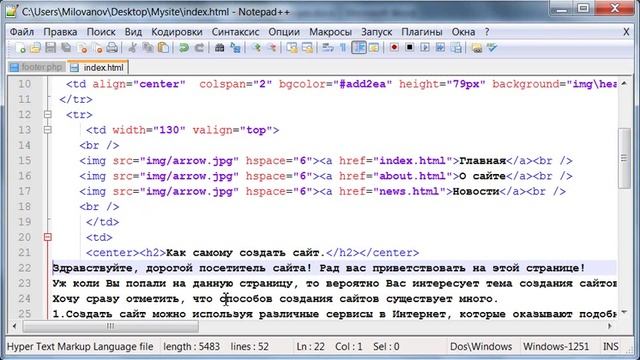640x360 pixels.
Task: Click the vertical scrollbar thumb
Action: click(624, 158)
